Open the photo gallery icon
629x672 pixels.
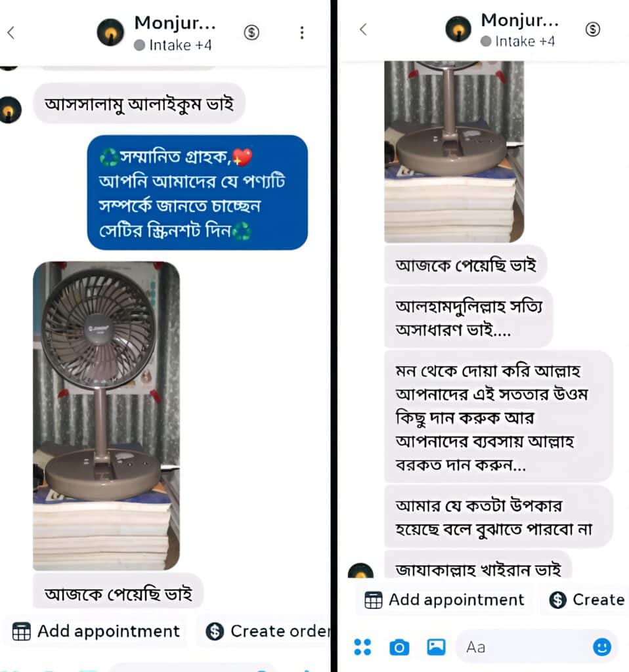click(436, 646)
